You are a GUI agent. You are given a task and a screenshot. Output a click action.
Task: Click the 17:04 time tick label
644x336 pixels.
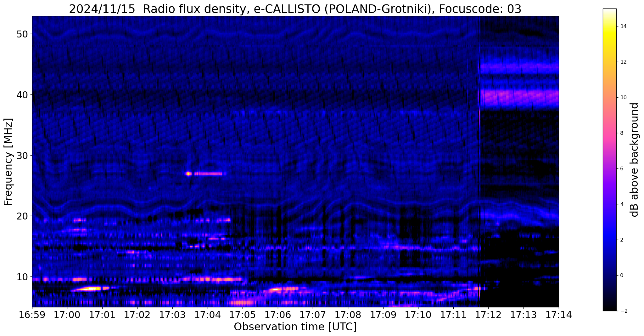point(208,315)
